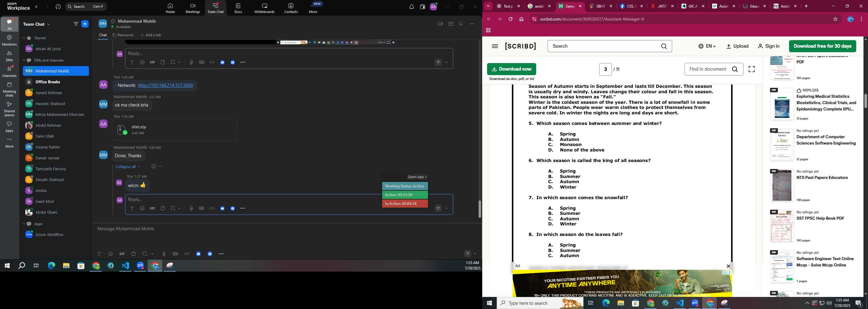Screen dimensions: 868x309
Task: Switch to the 'SBI IT' Chrome tab
Action: [x=601, y=6]
